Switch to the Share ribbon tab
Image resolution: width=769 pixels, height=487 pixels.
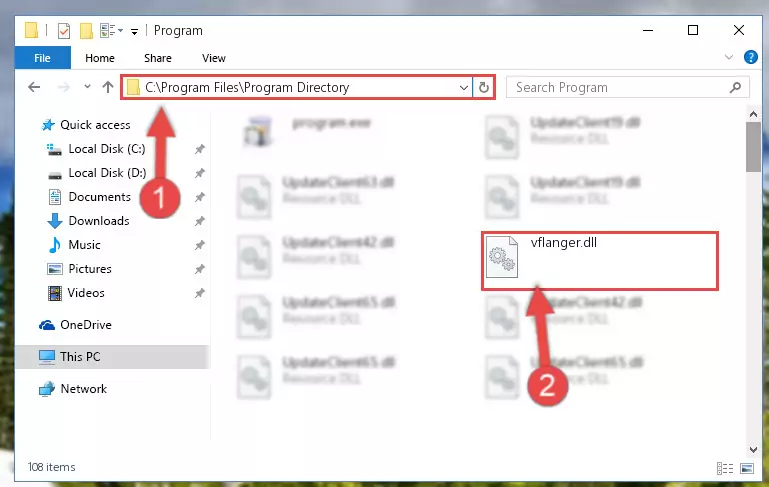pos(157,58)
